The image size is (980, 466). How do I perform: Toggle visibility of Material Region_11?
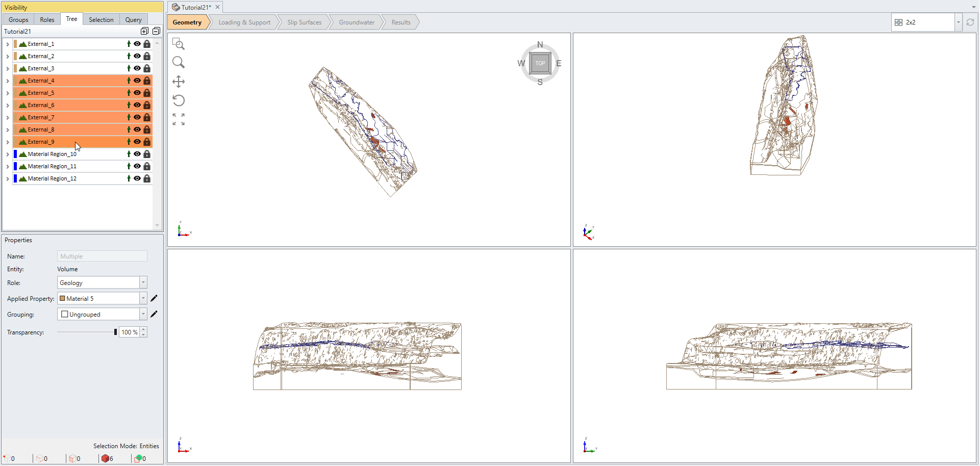pyautogui.click(x=137, y=166)
